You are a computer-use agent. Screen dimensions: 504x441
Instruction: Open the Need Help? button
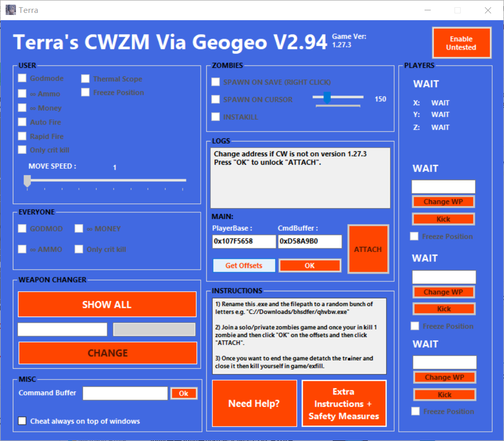point(254,403)
